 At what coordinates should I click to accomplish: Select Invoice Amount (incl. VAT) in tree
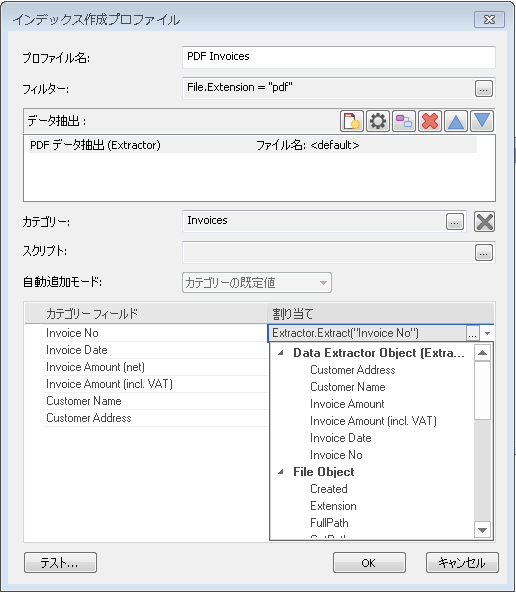coord(373,421)
